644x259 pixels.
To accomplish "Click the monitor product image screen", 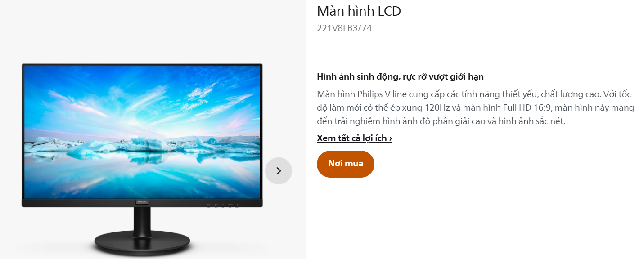I will 142,132.
